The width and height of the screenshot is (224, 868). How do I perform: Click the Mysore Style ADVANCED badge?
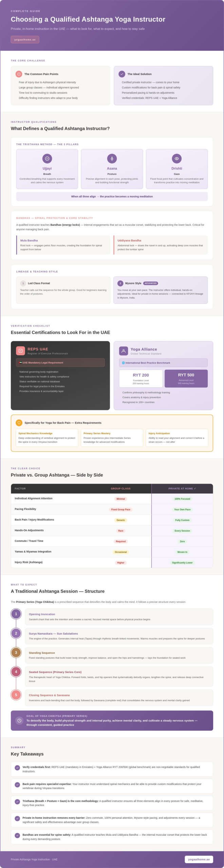150,283
